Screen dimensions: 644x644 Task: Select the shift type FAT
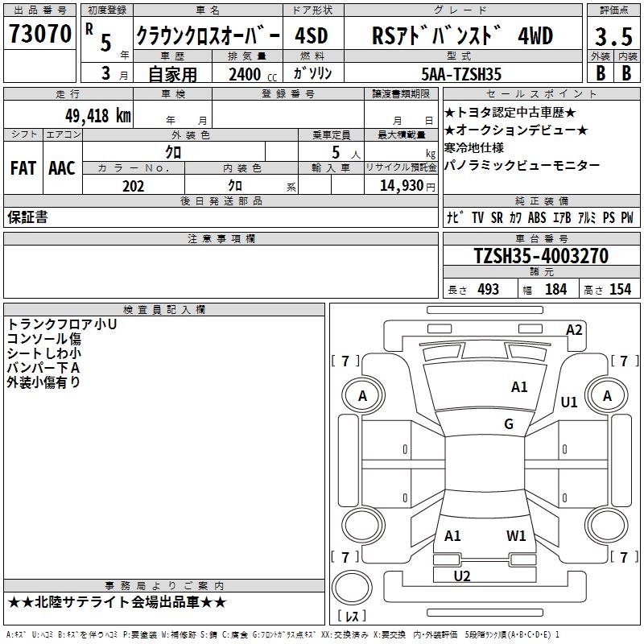[x=23, y=168]
